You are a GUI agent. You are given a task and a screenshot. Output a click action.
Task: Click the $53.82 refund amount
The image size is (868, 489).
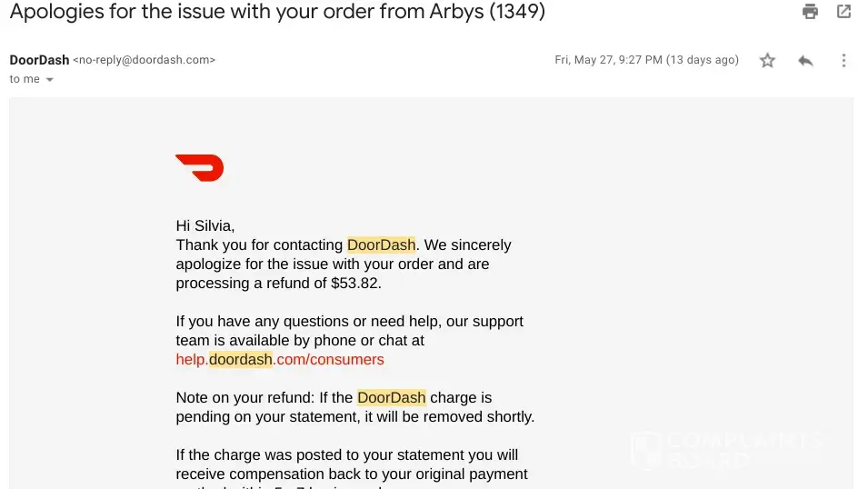[355, 284]
